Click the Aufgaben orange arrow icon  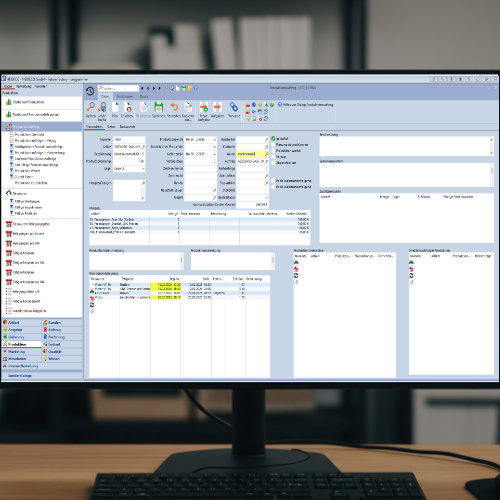217,107
